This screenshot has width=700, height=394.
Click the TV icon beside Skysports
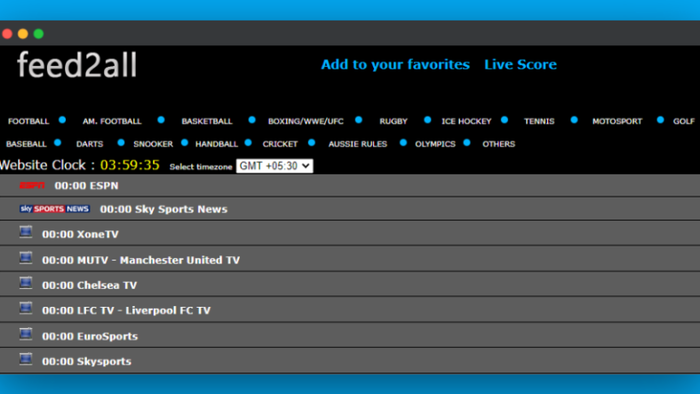point(26,359)
